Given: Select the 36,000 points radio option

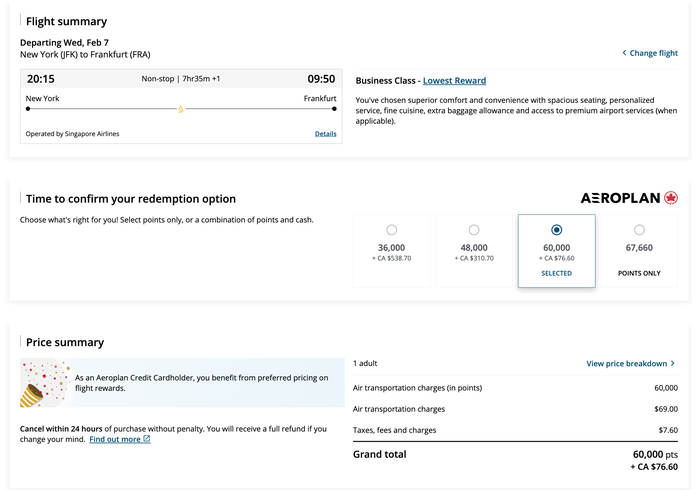Looking at the screenshot, I should point(392,230).
